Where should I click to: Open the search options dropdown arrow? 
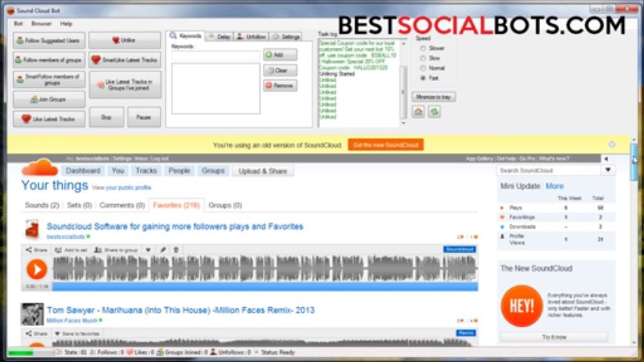608,170
